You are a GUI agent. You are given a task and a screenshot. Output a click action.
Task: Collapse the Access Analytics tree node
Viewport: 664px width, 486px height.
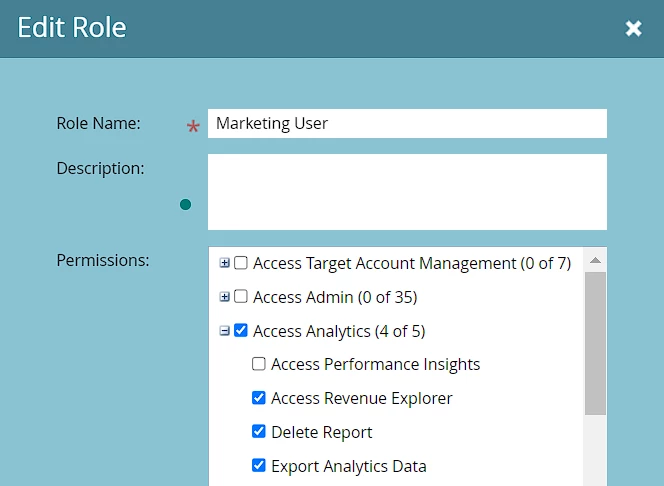[x=225, y=331]
